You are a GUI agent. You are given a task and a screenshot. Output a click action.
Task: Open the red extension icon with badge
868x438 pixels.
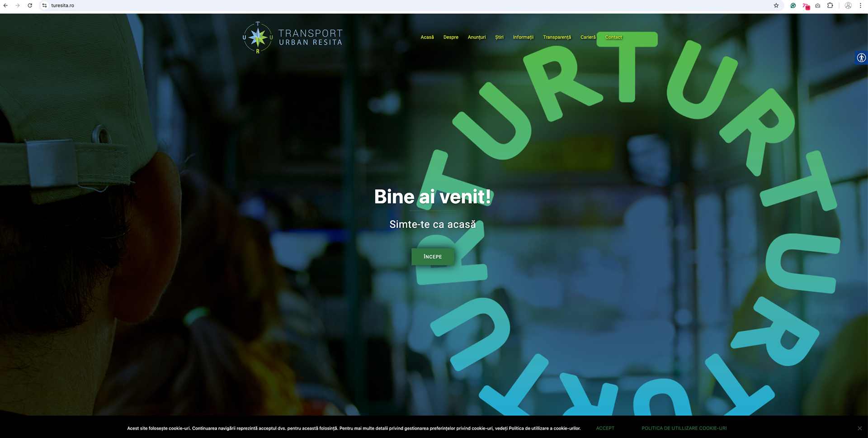click(x=806, y=6)
